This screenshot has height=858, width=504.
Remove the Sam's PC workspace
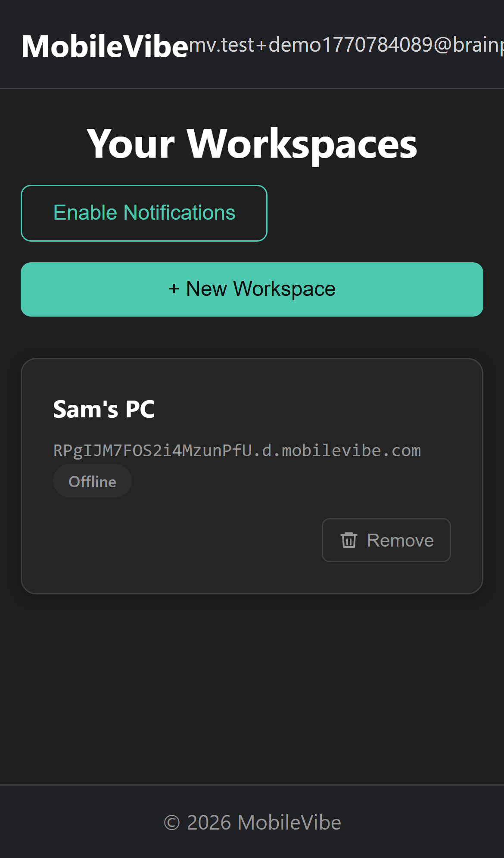coord(386,540)
